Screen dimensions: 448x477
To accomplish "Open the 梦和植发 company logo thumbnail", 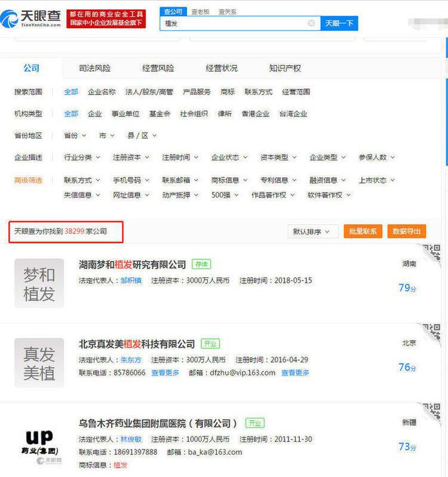I will (x=39, y=283).
